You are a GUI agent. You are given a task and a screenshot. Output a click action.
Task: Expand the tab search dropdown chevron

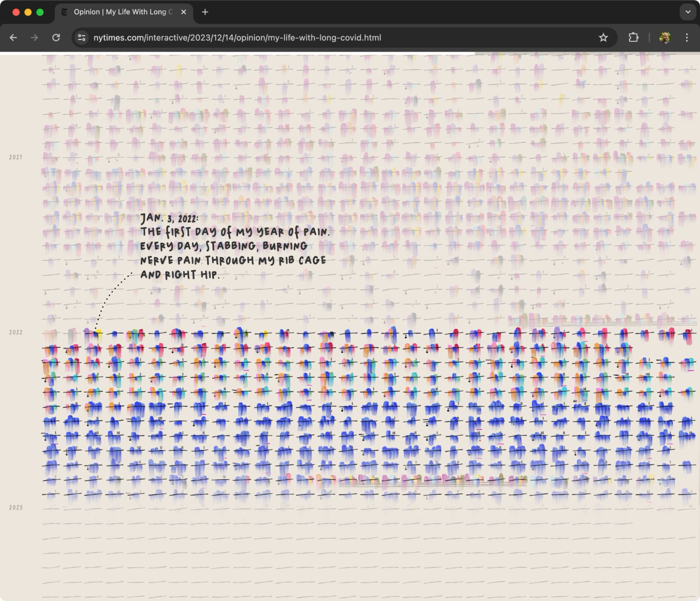[x=688, y=12]
